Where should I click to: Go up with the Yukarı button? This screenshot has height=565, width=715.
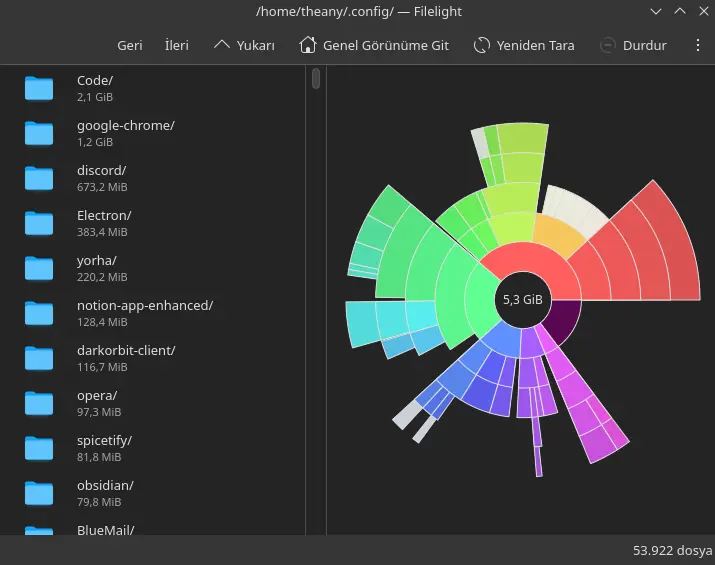click(x=244, y=46)
